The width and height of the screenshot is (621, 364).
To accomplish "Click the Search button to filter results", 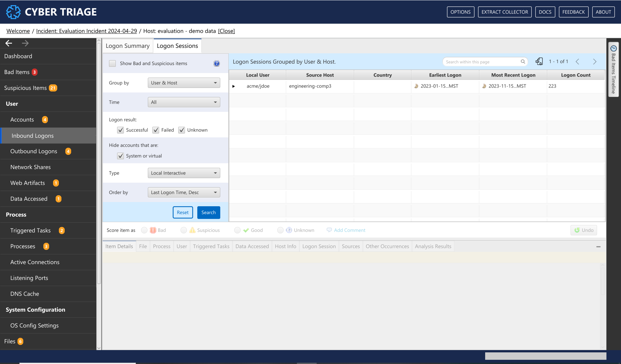I will [x=208, y=212].
